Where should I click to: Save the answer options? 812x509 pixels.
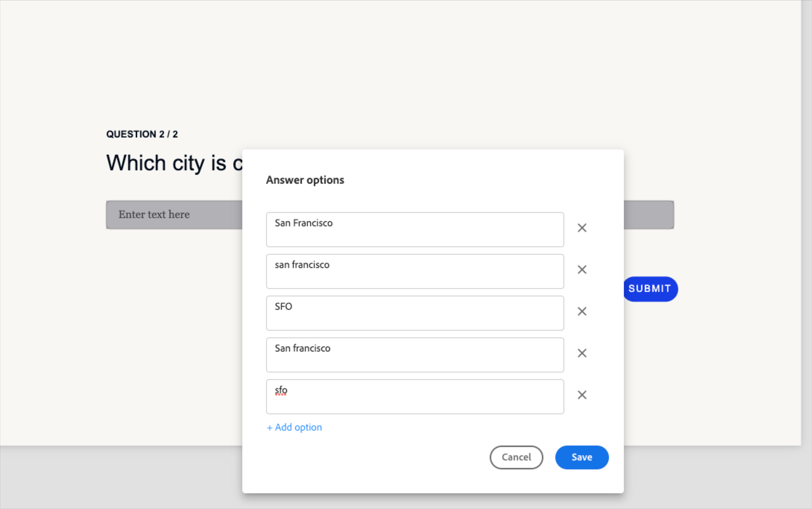581,457
